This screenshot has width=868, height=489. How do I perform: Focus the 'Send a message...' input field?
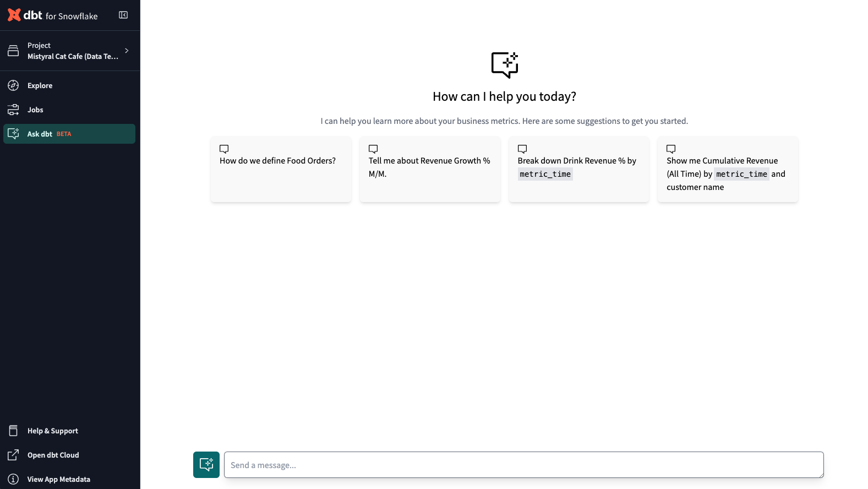523,465
